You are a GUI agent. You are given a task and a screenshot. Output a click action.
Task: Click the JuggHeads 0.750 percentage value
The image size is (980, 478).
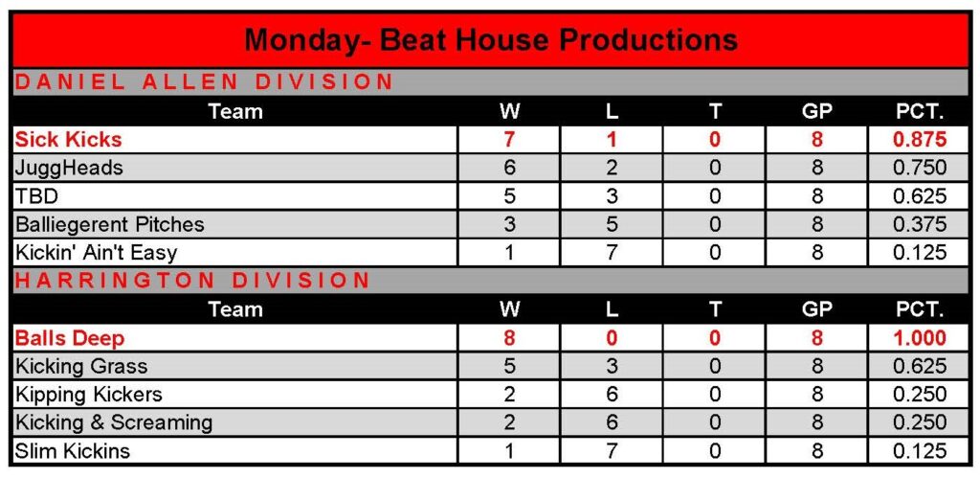[919, 168]
